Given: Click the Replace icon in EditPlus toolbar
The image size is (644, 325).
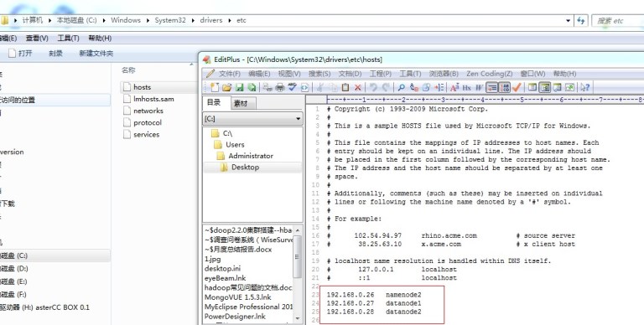Looking at the screenshot, I should coord(414,87).
